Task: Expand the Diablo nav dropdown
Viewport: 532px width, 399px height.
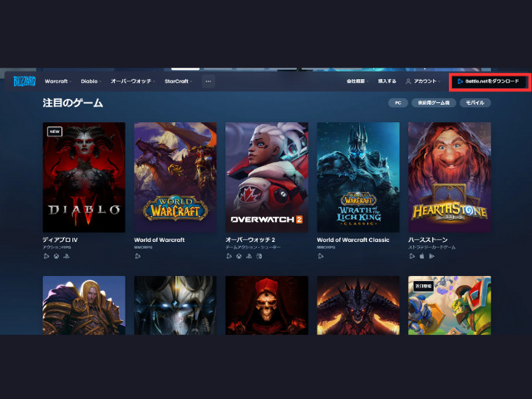Action: coord(91,81)
